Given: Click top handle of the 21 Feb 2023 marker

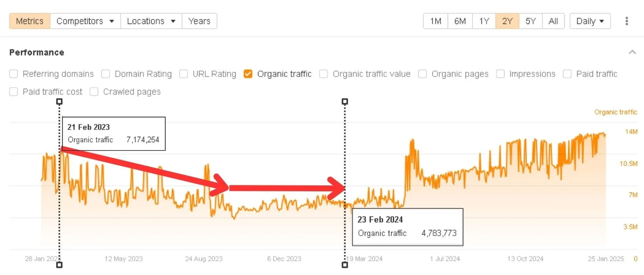Looking at the screenshot, I should pos(59,102).
